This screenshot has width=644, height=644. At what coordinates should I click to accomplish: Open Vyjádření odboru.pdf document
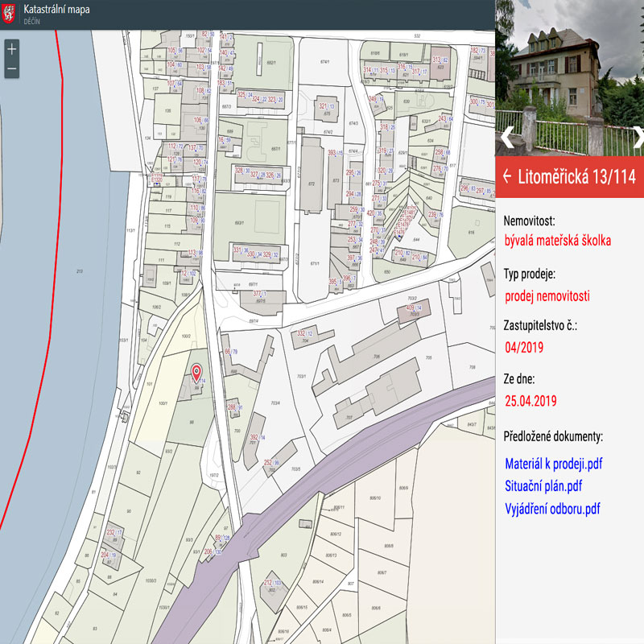tap(552, 509)
